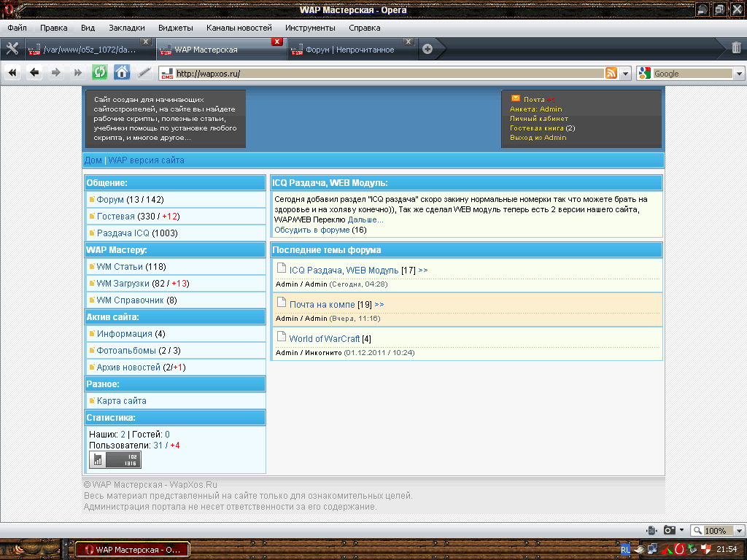Switch to the /var/www/o5z_1072 tab
The width and height of the screenshot is (747, 560).
point(88,50)
